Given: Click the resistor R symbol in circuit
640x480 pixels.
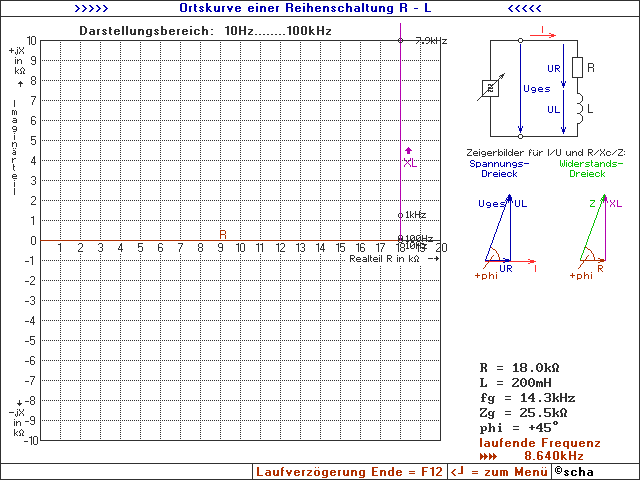Looking at the screenshot, I should 577,68.
